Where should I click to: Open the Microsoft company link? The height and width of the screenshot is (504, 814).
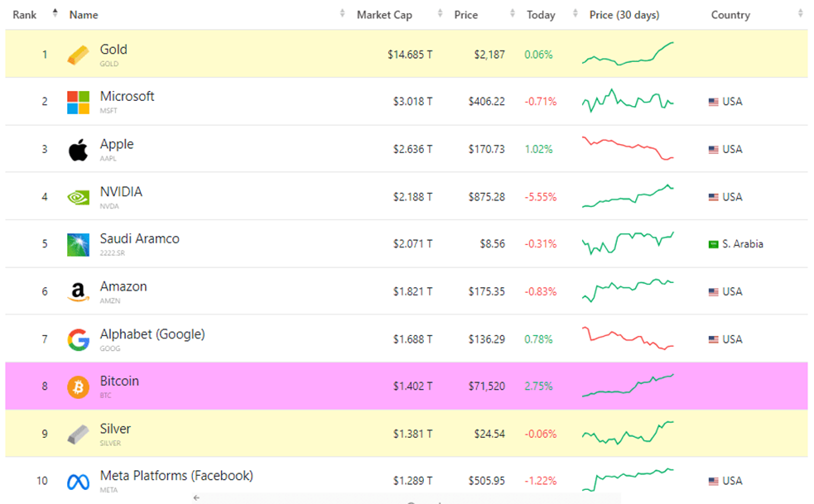128,97
